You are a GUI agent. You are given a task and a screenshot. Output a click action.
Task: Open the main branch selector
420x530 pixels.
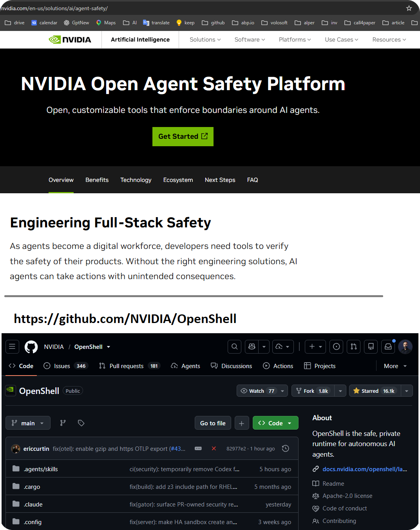pyautogui.click(x=28, y=423)
